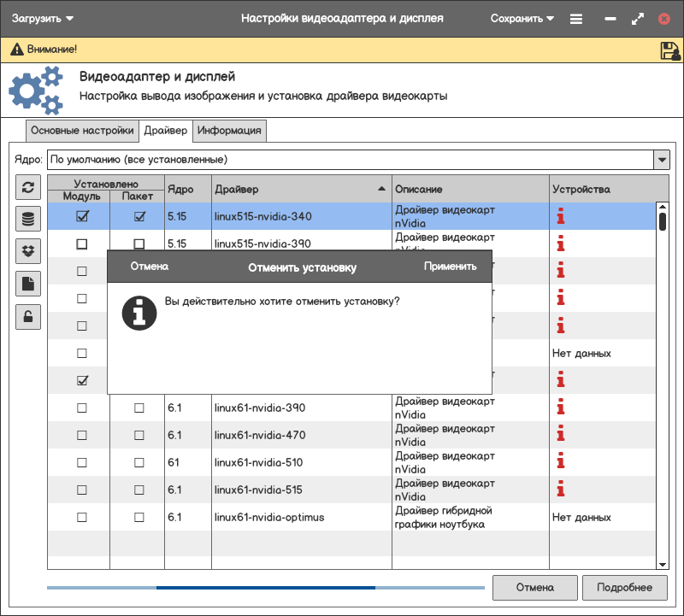Click the Подробнее button
This screenshot has height=616, width=684.
click(x=624, y=588)
